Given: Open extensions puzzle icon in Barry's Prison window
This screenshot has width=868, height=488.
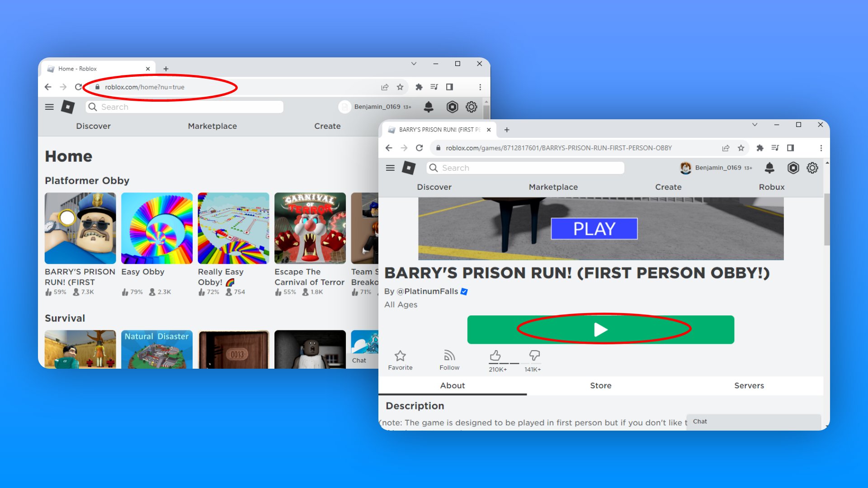Looking at the screenshot, I should click(760, 148).
